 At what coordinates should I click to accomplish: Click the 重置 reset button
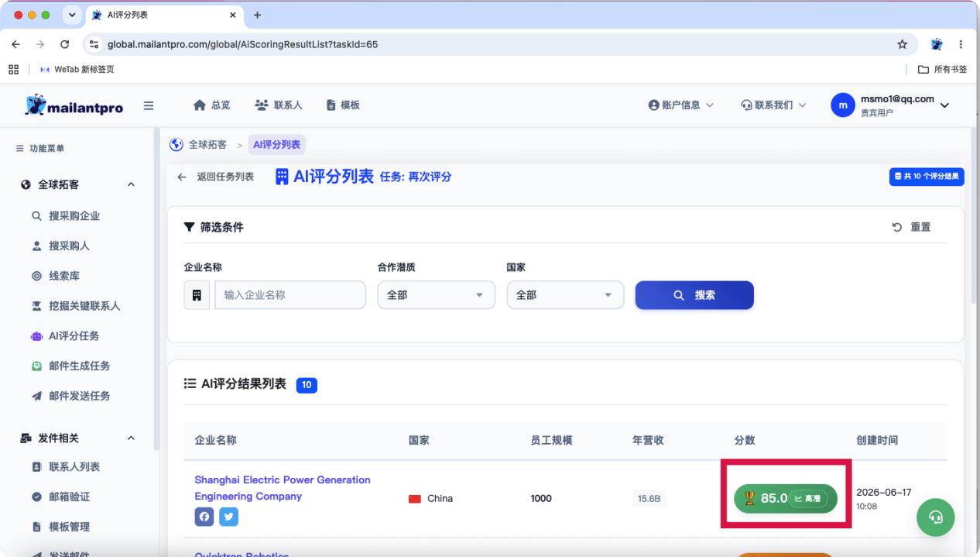click(911, 227)
